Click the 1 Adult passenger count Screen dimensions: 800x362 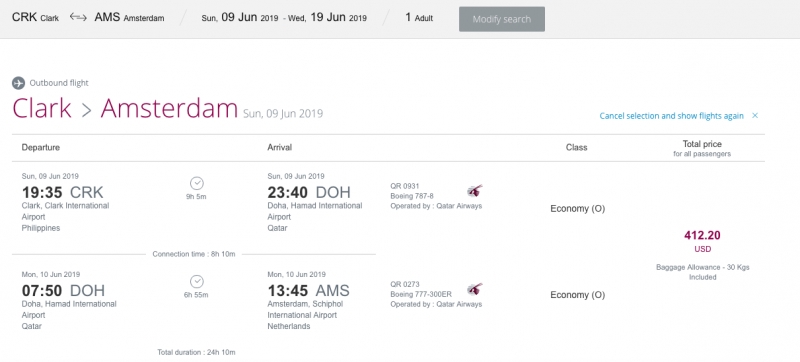tap(419, 17)
